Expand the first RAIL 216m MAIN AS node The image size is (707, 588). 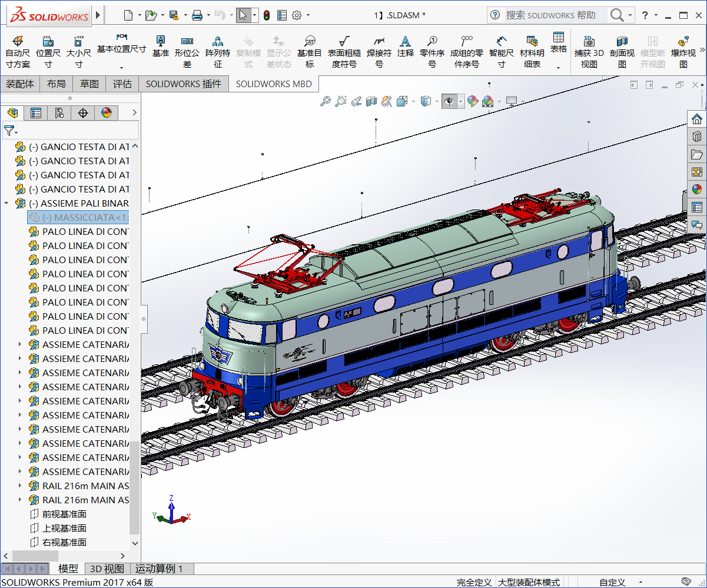[21, 486]
